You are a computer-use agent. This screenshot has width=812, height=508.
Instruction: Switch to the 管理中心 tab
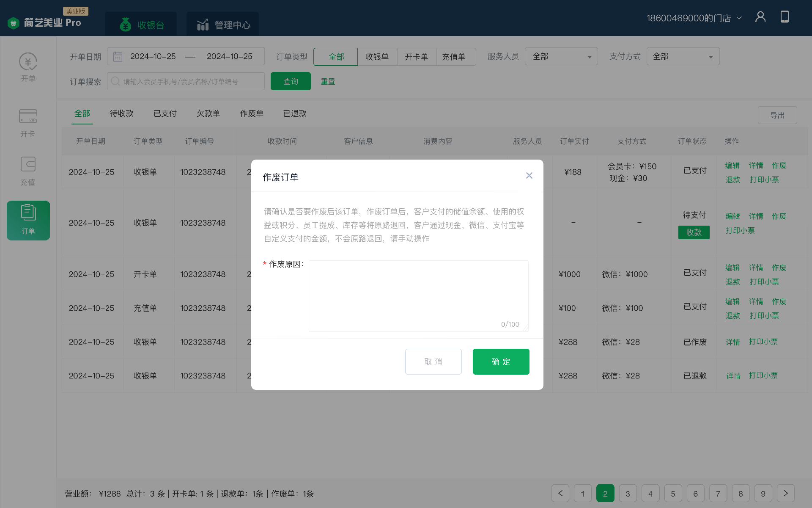[x=223, y=25]
